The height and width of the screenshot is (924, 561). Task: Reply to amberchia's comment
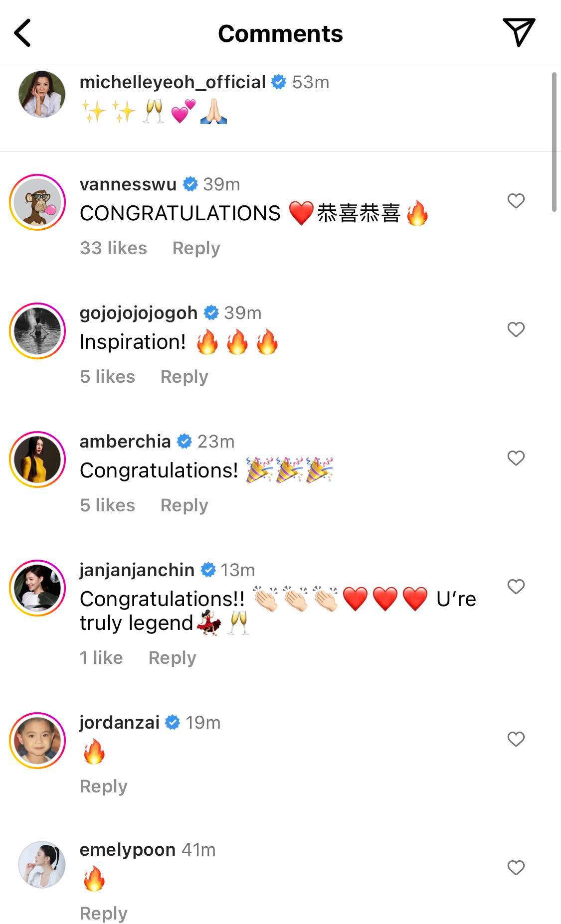pyautogui.click(x=184, y=505)
